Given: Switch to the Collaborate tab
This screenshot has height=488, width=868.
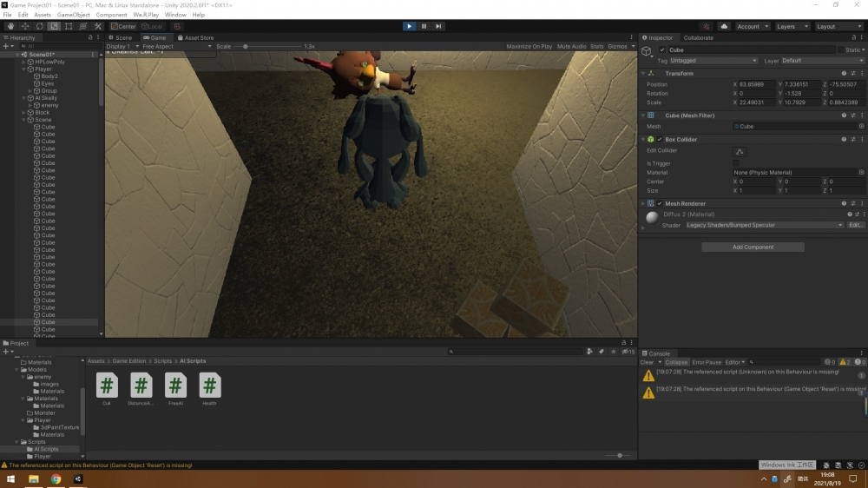Looking at the screenshot, I should click(x=698, y=37).
